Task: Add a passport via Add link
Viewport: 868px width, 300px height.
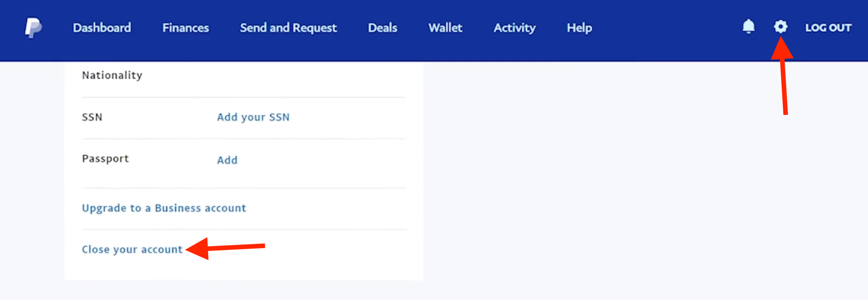Action: click(x=227, y=160)
